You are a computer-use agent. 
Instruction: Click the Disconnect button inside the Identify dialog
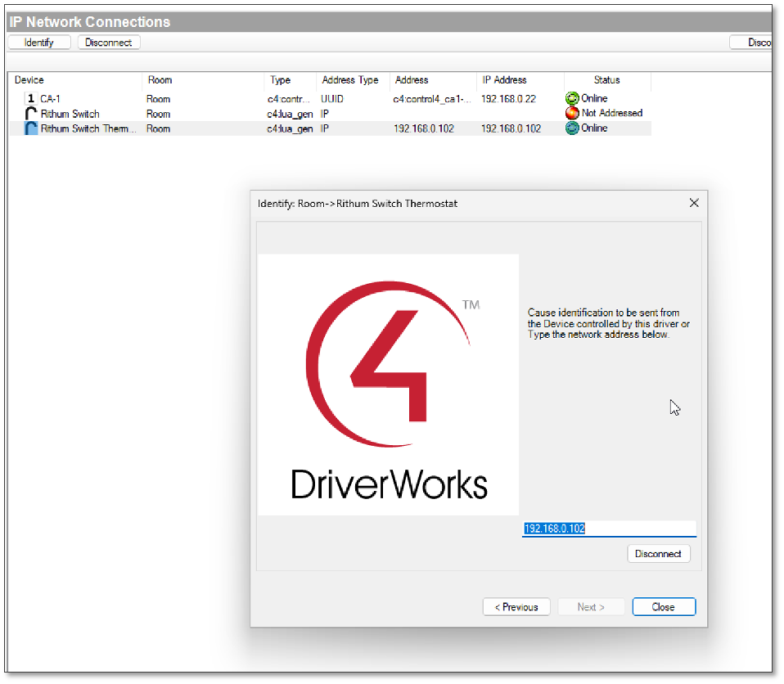click(x=659, y=554)
